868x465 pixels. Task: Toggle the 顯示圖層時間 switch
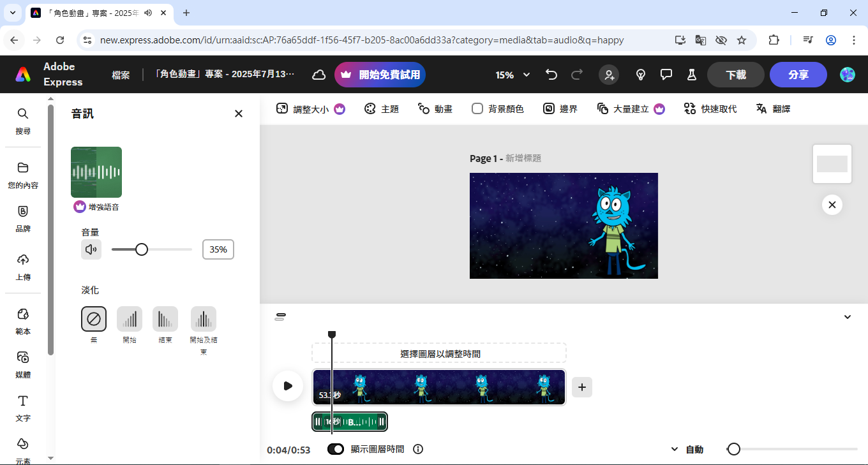pyautogui.click(x=336, y=449)
